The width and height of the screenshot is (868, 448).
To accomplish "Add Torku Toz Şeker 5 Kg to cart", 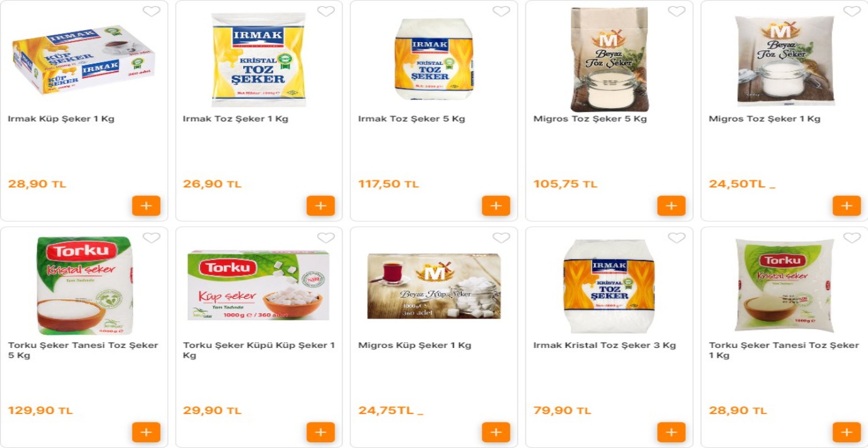I will pyautogui.click(x=146, y=432).
